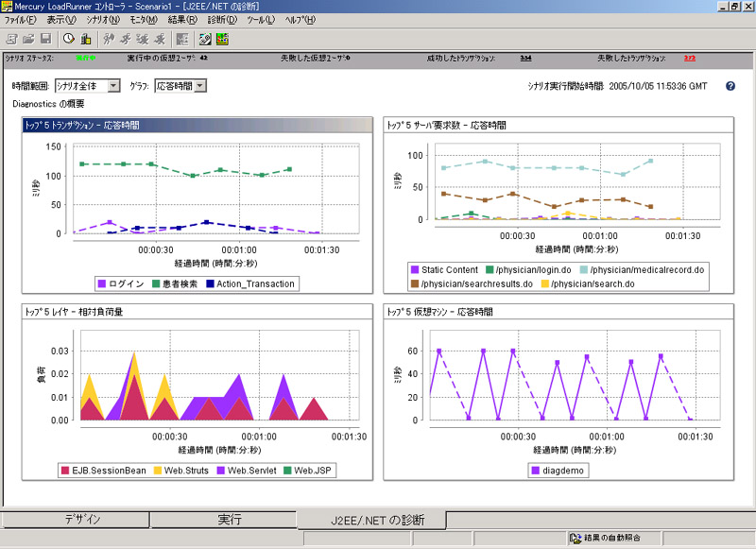Click the green 患者検索 legend swatch
This screenshot has height=549, width=756.
(x=156, y=283)
